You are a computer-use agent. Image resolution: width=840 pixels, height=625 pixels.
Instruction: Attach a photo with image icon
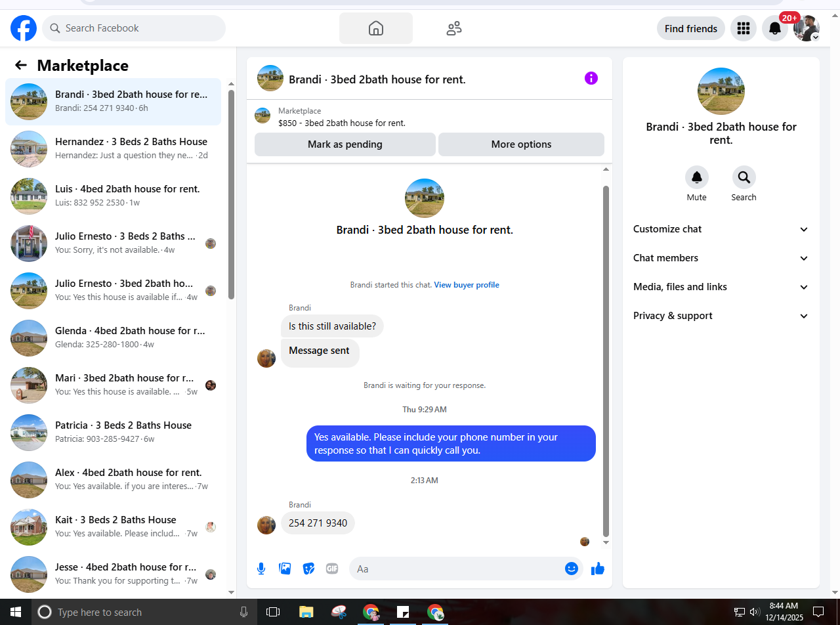click(x=285, y=569)
